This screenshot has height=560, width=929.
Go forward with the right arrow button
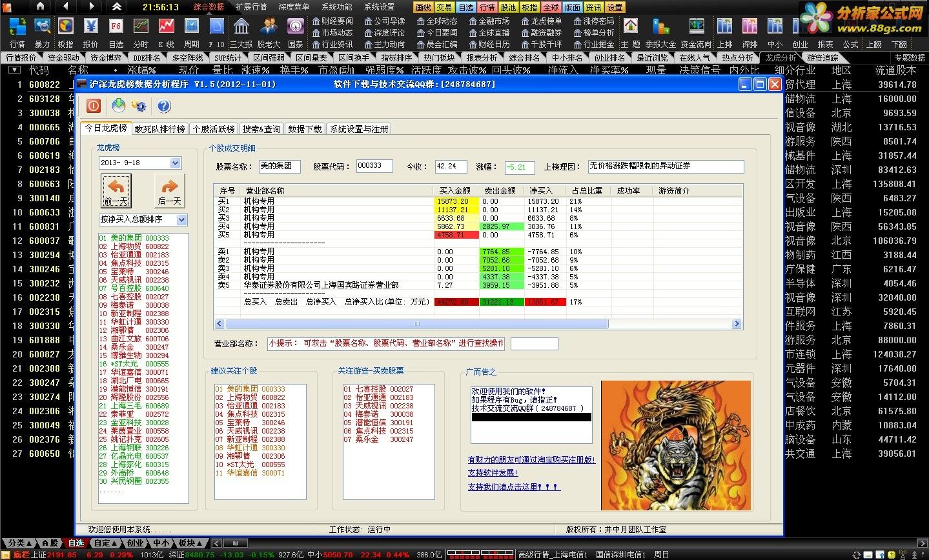click(x=91, y=6)
